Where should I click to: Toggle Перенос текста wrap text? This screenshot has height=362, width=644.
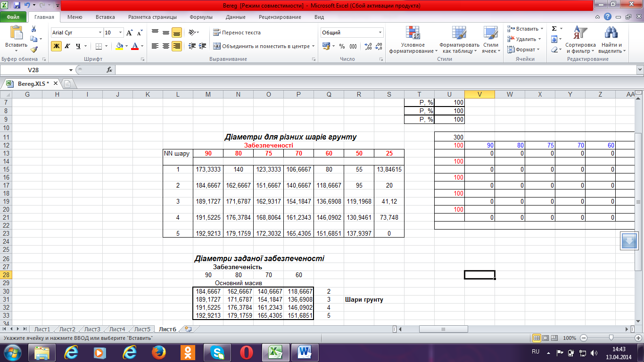point(237,33)
